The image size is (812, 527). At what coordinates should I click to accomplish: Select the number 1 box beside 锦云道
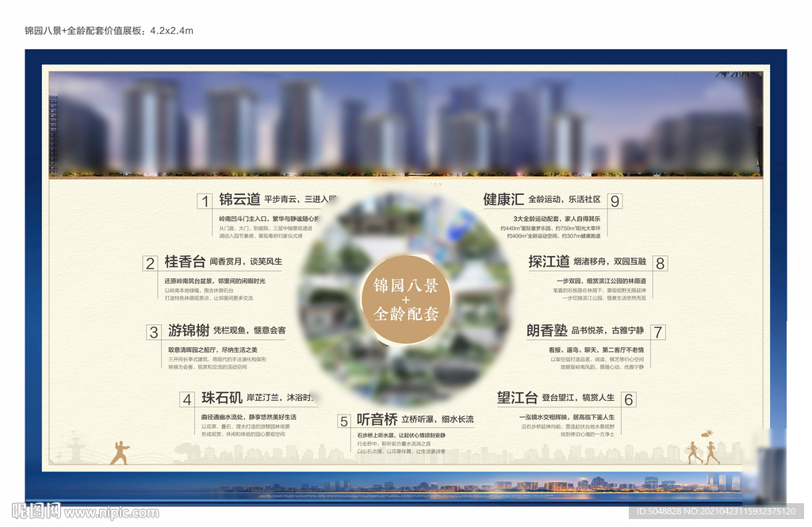point(205,200)
